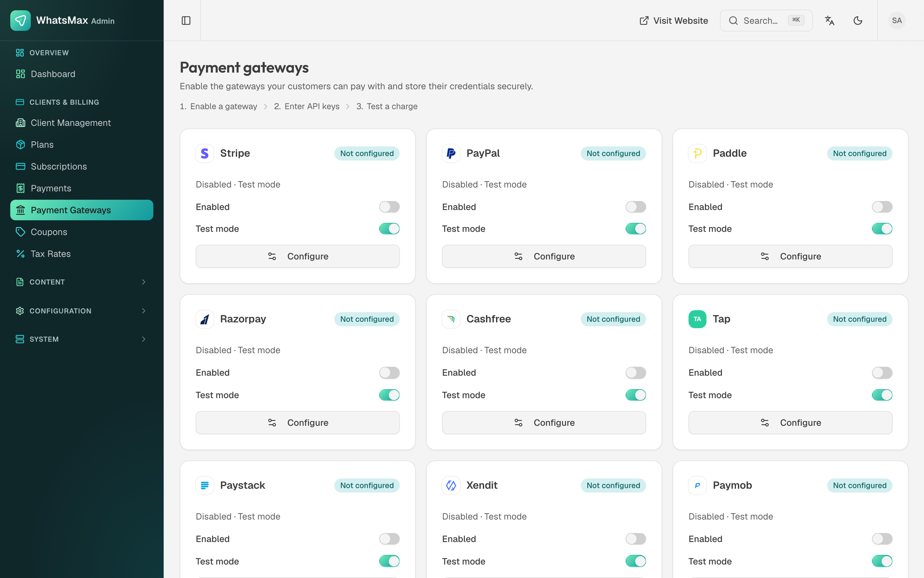Select Payment Gateways in sidebar
The image size is (924, 578).
click(82, 210)
